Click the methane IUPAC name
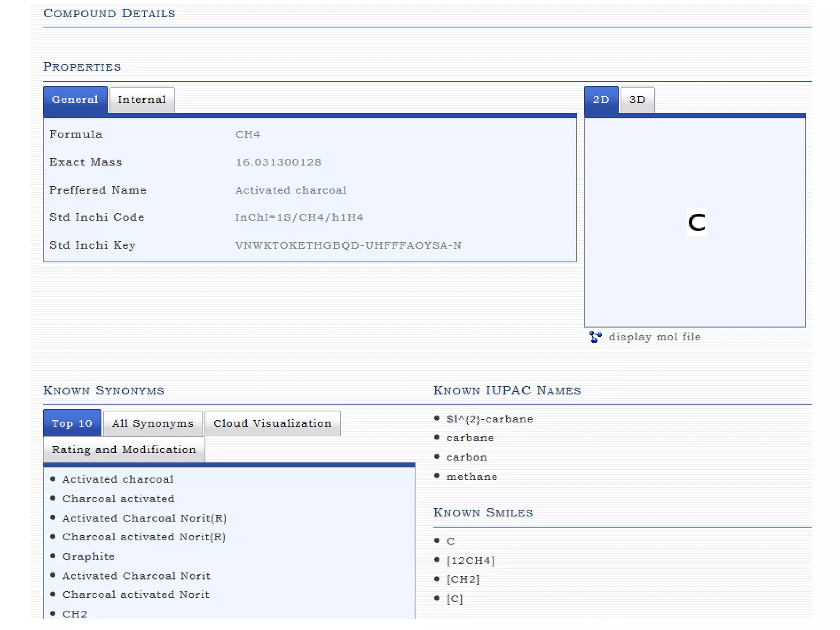 pyautogui.click(x=472, y=477)
